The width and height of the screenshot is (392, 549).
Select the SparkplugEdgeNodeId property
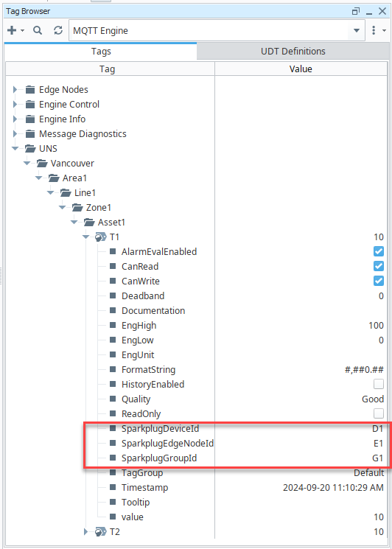point(167,444)
